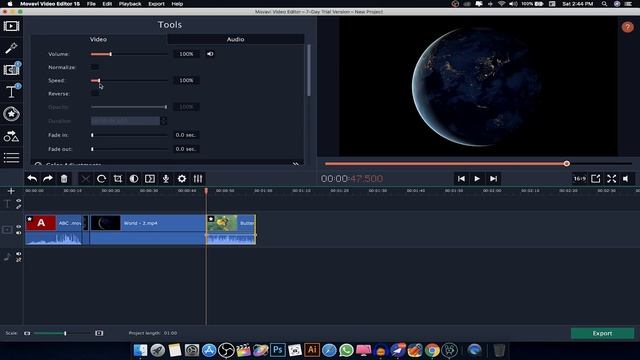640x360 pixels.
Task: Zoom out timeline scale icon
Action: (27, 333)
